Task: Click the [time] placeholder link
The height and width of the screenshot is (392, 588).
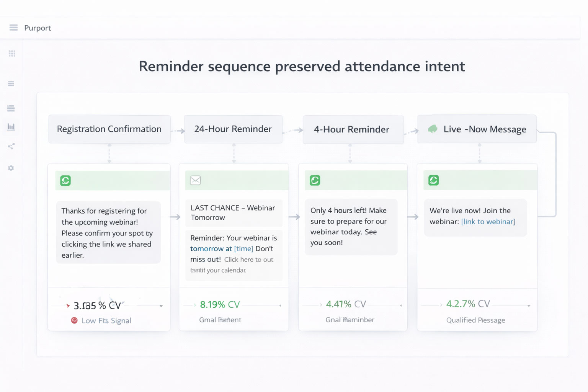Action: click(x=243, y=248)
